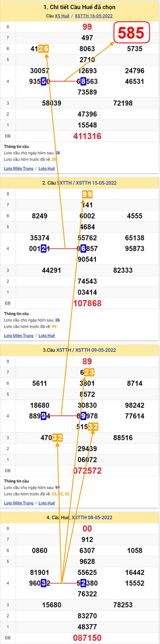Click prize 6 number 5611

(40, 383)
